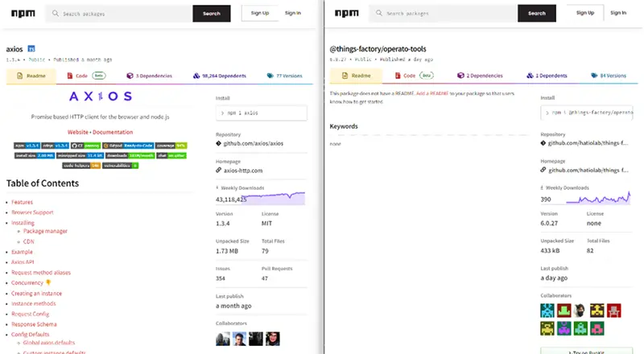
Task: Click the git icon beside github.com/hatiolab repository
Action: click(x=543, y=143)
